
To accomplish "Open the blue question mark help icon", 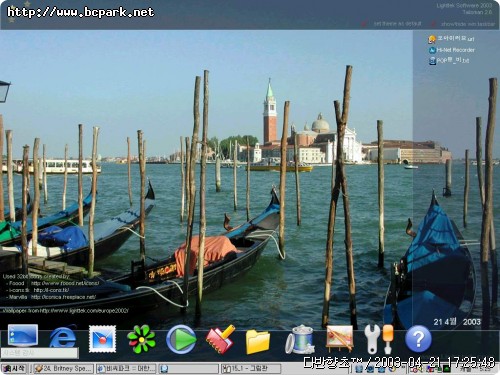I will click(418, 339).
